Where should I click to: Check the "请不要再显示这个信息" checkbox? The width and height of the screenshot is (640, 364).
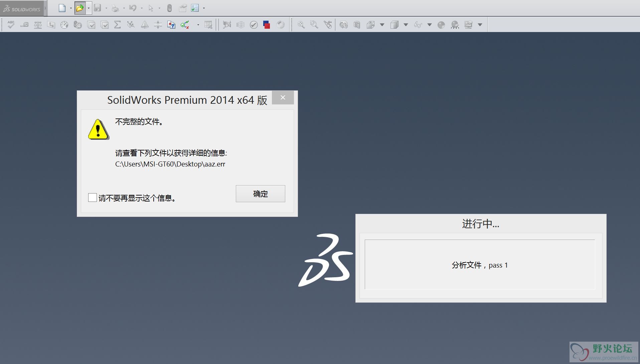(x=93, y=198)
